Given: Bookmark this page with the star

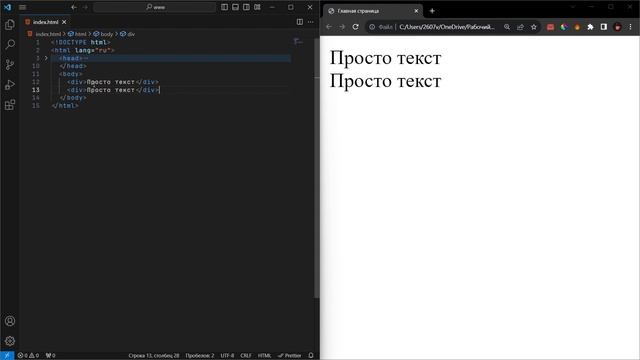Looking at the screenshot, I should tap(533, 27).
